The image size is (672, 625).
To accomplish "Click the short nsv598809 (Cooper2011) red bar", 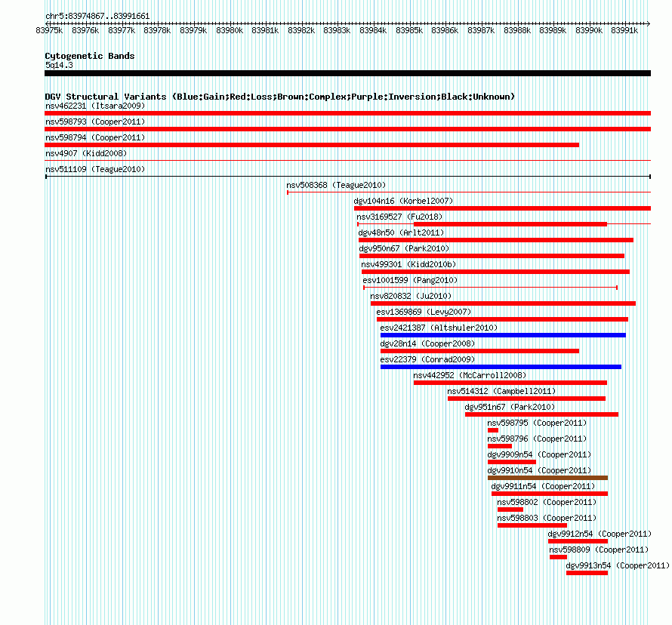I will pyautogui.click(x=559, y=557).
